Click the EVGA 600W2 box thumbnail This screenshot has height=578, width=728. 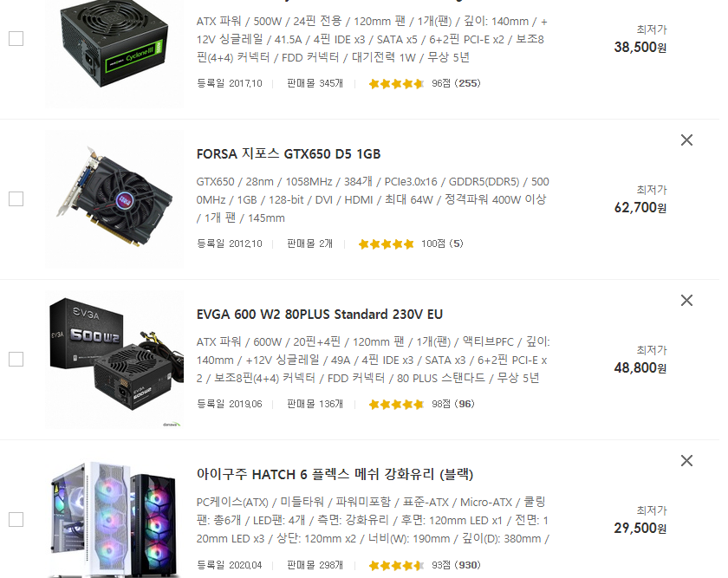[114, 359]
